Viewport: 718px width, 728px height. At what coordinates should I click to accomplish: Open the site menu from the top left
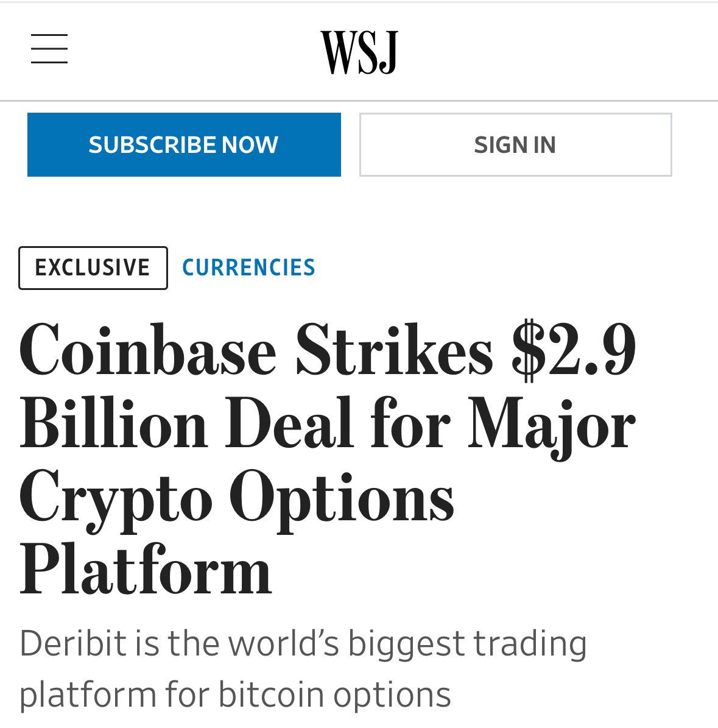49,49
